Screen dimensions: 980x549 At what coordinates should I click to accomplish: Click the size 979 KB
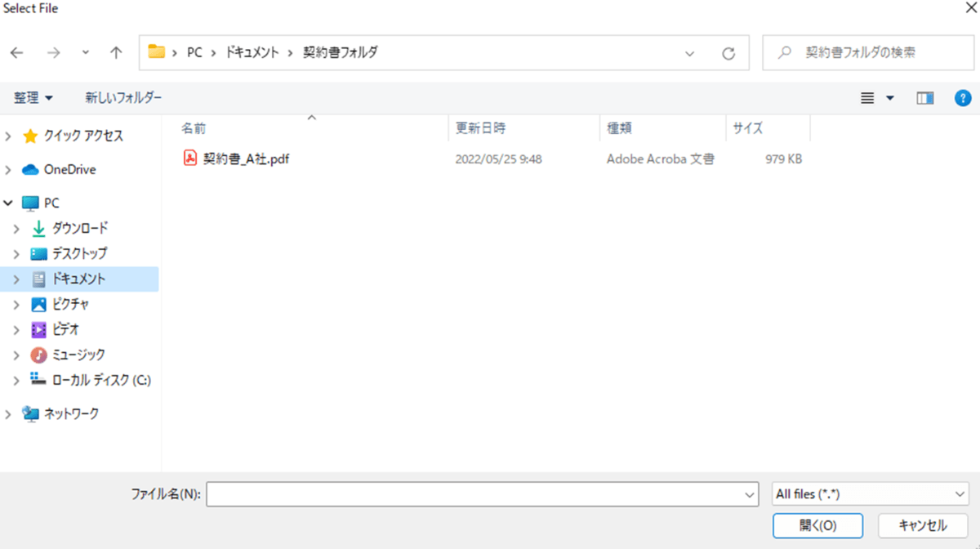point(784,159)
